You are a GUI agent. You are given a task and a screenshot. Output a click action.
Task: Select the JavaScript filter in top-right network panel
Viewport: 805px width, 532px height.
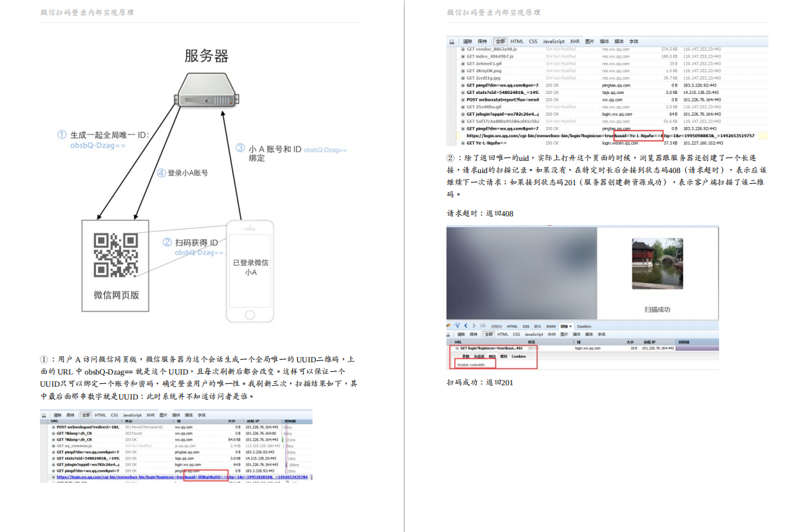coord(553,41)
